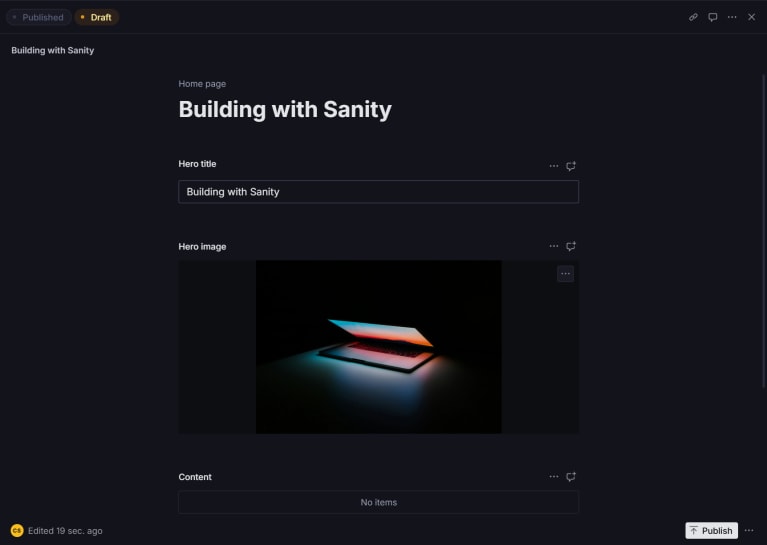The width and height of the screenshot is (767, 545).
Task: Select the Draft version tab
Action: 96,17
